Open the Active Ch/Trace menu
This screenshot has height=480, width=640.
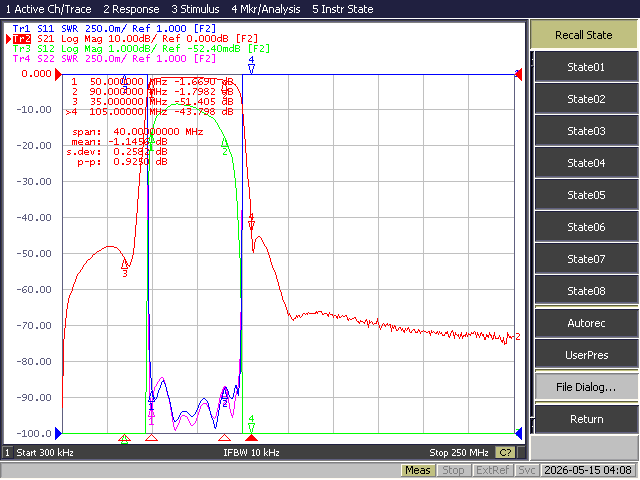tap(48, 9)
